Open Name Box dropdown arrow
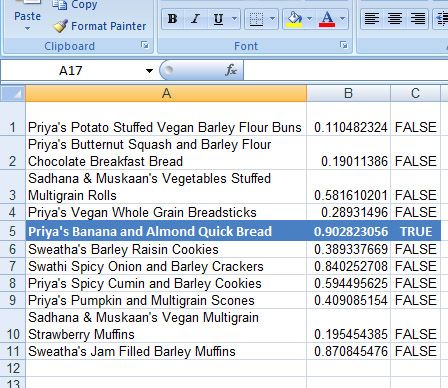Viewport: 448px width, 388px height. point(149,71)
